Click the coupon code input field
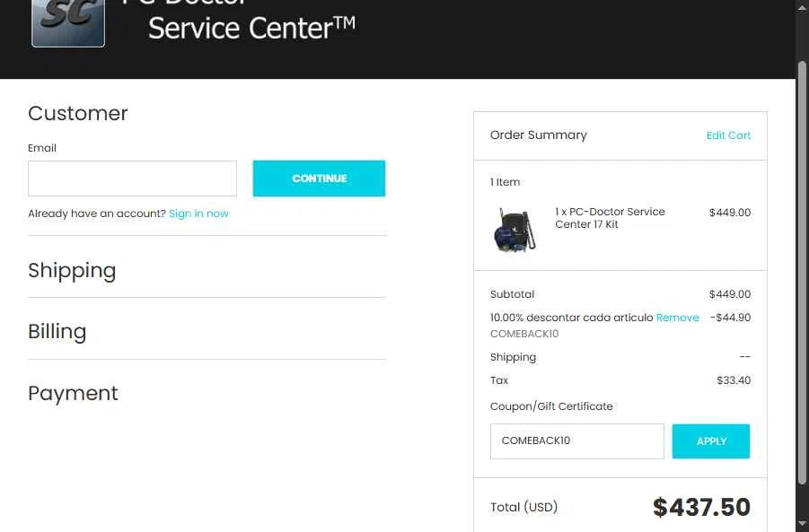Screen dimensions: 809x532 576,441
